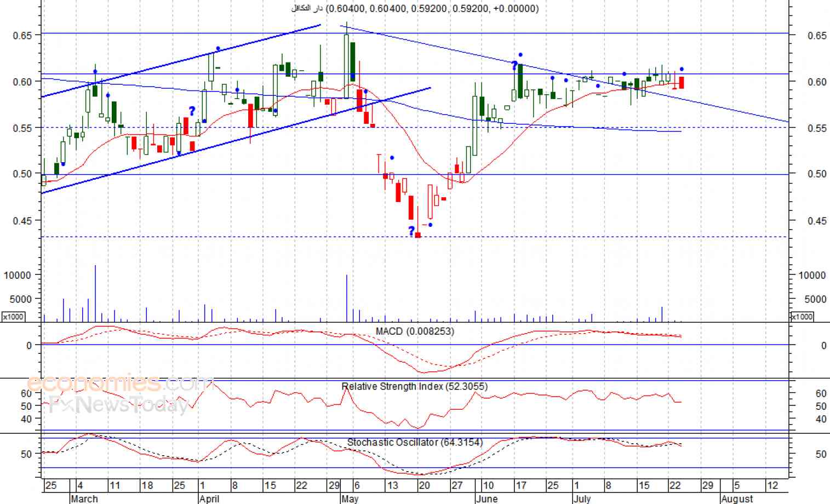Click date label 18 on time axis
Viewport: 830px width, 504px height.
(x=147, y=485)
